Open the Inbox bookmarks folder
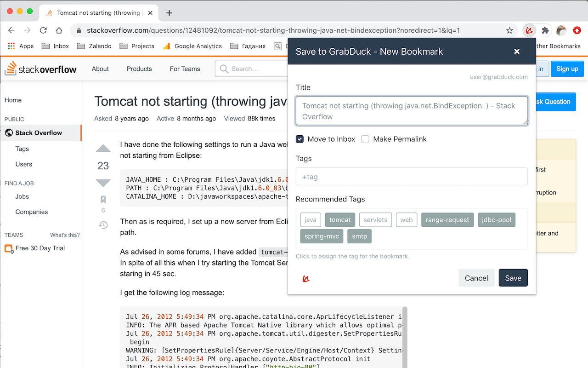The width and height of the screenshot is (588, 368). tap(55, 46)
